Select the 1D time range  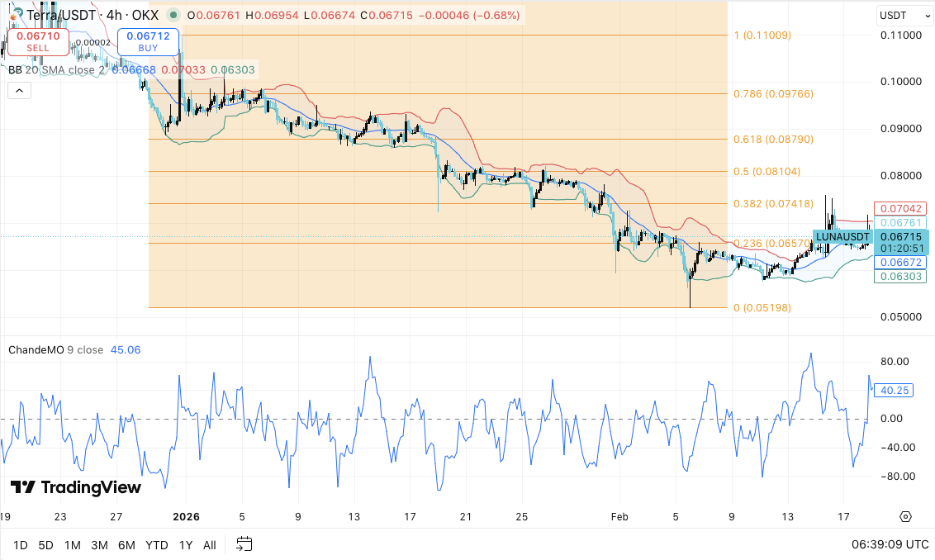(x=21, y=545)
